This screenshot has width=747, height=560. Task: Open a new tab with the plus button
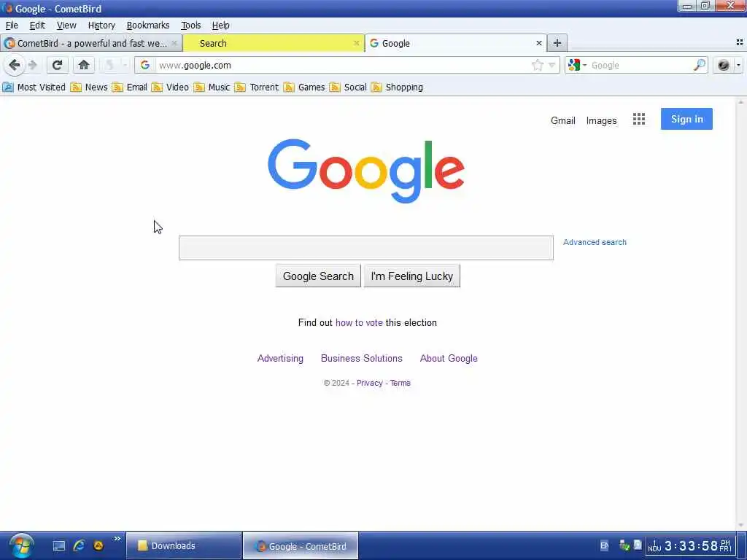click(x=557, y=43)
